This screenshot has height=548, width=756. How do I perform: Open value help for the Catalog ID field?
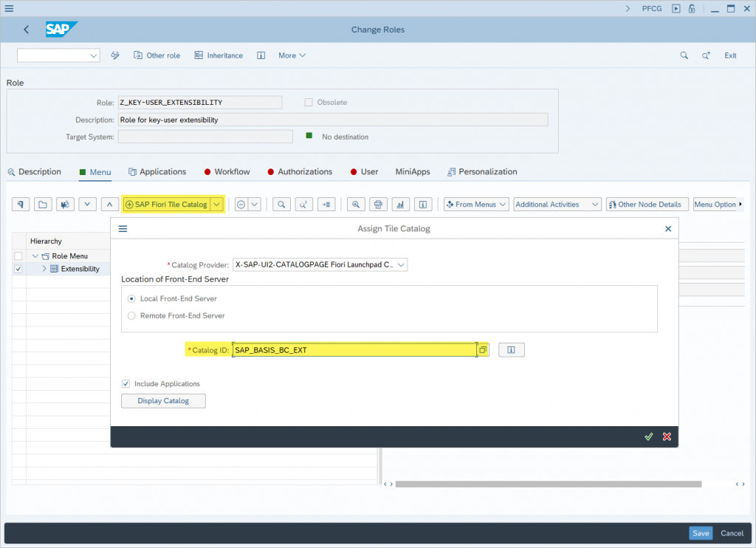483,350
